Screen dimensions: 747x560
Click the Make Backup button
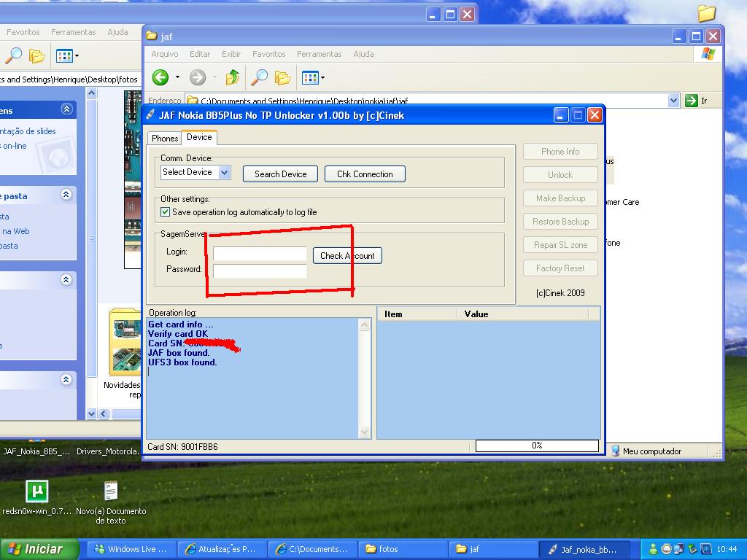pyautogui.click(x=560, y=198)
